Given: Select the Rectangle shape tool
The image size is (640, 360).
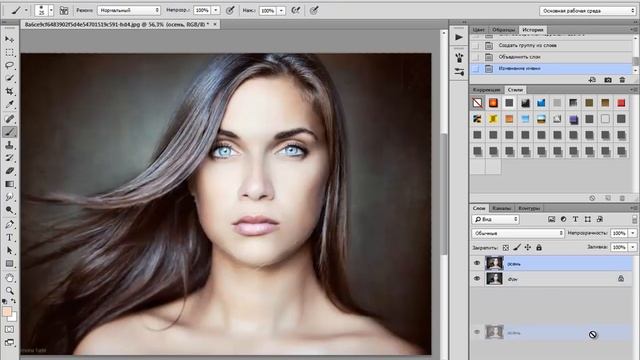Looking at the screenshot, I should [9, 264].
